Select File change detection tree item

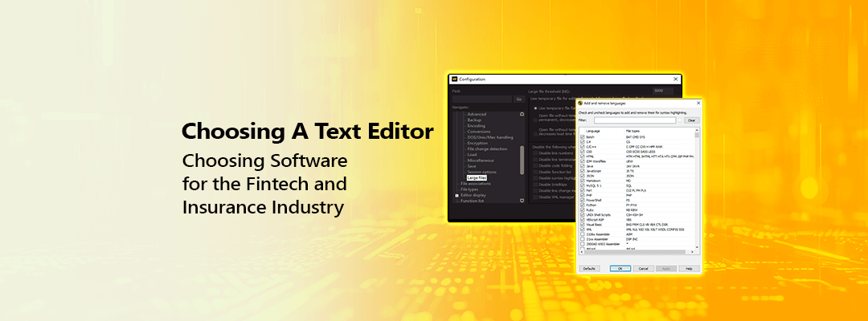pos(487,149)
